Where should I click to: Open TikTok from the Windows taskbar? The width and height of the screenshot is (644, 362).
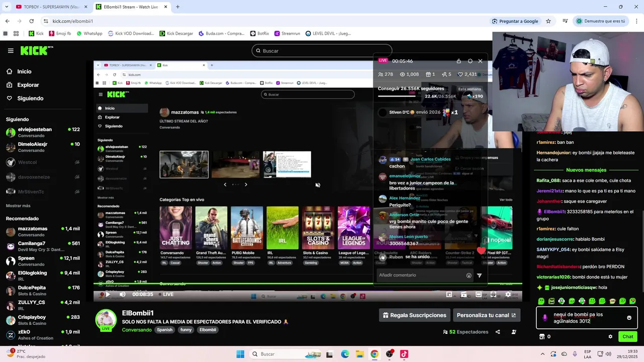[404, 354]
